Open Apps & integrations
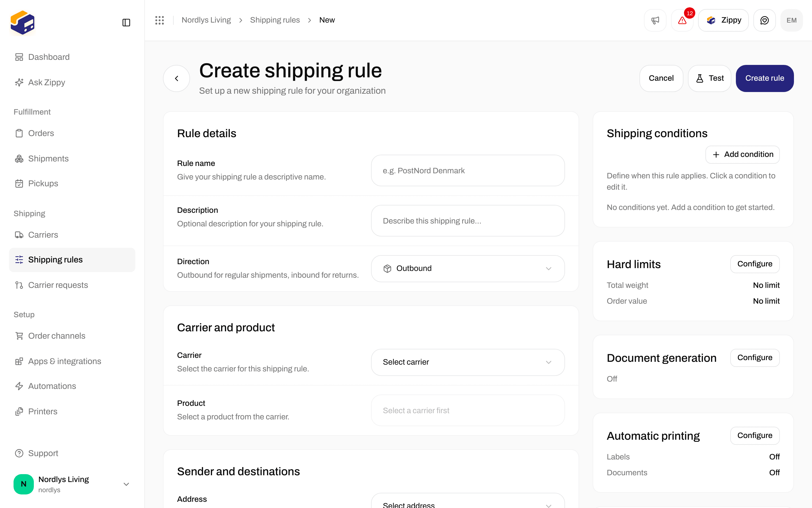The height and width of the screenshot is (508, 812). tap(72, 361)
